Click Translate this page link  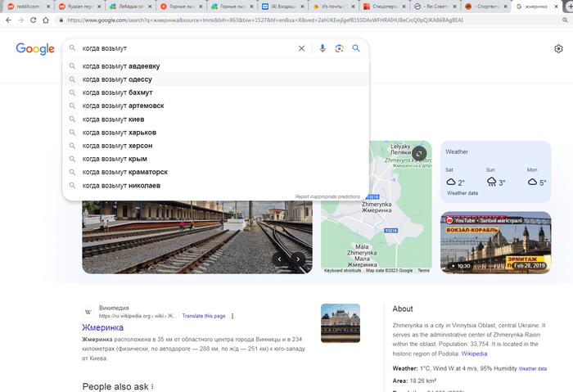point(203,316)
